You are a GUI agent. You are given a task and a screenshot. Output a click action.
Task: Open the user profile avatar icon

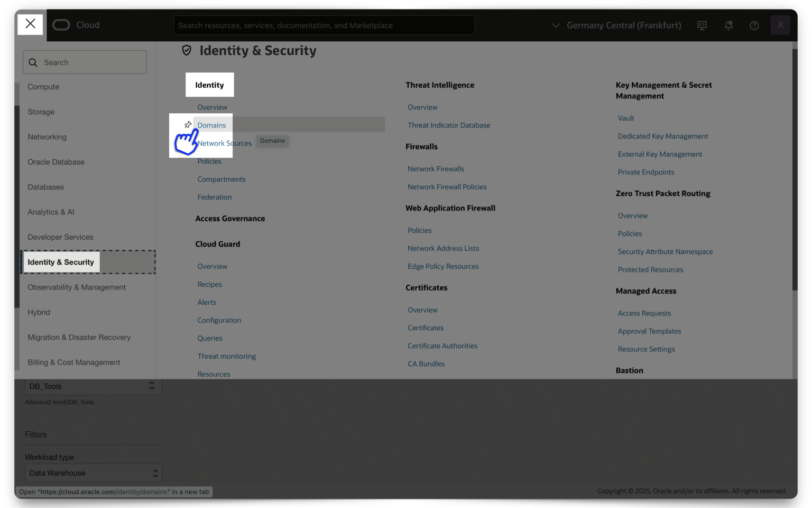[781, 25]
